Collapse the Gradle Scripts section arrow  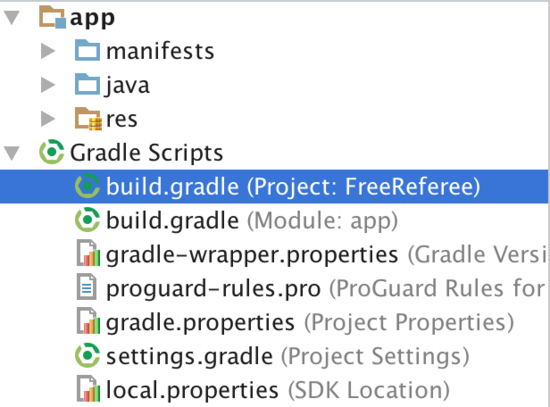[12, 153]
